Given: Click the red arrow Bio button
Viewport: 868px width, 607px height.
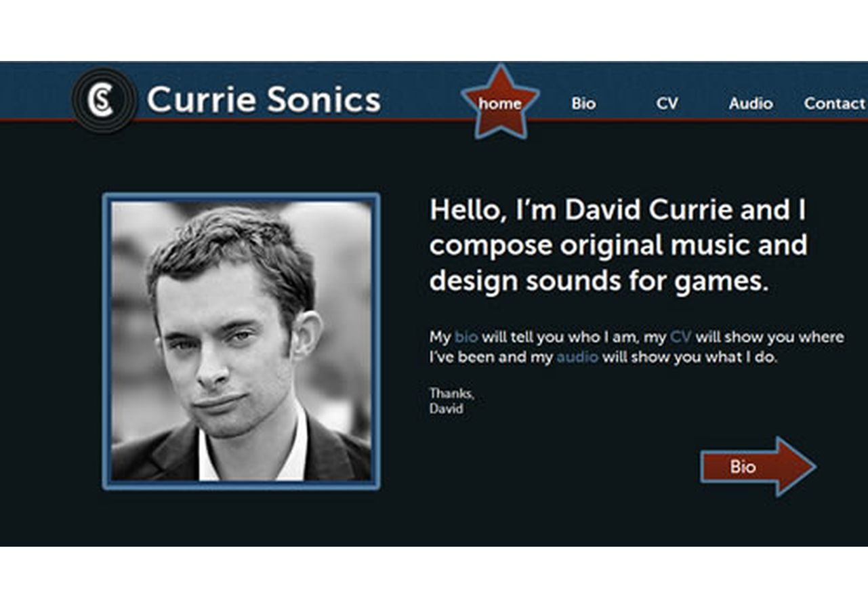Looking at the screenshot, I should [758, 467].
